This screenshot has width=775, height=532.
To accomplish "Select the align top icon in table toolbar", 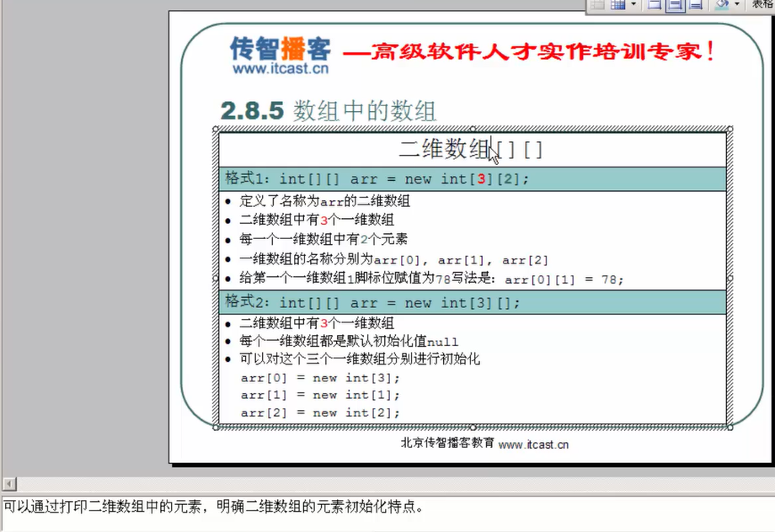I will pos(655,4).
